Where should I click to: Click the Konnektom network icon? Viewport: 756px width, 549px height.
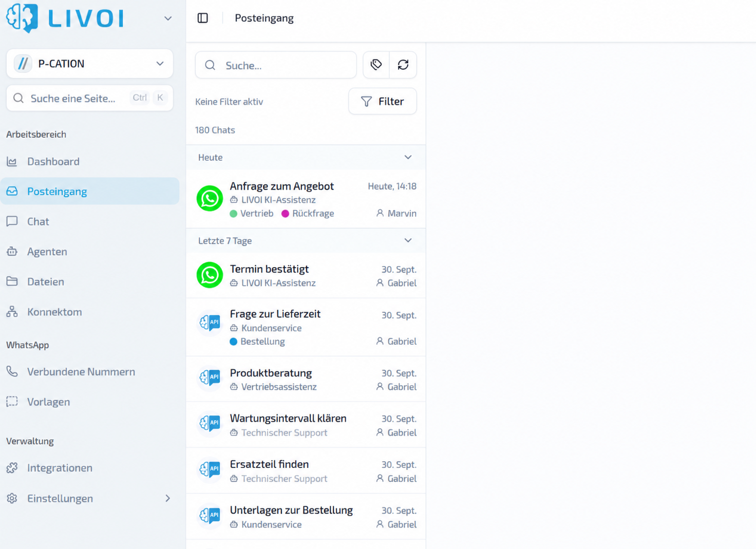coord(12,312)
